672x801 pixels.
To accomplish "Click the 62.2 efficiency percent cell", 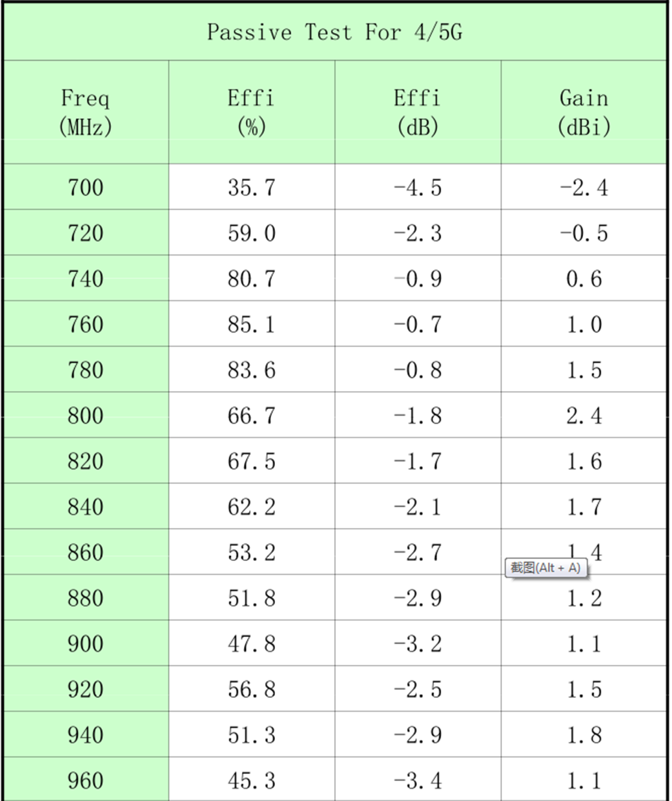I will point(252,507).
